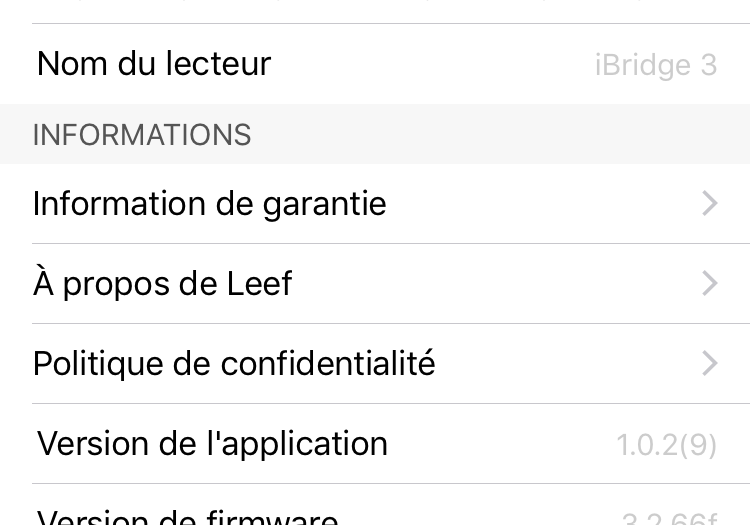The image size is (750, 525).
Task: Click the INFORMATIONS section header
Action: click(142, 135)
